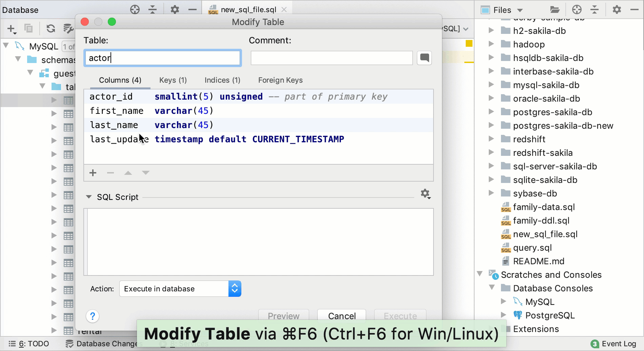Add a new column to actor table
The image size is (644, 351).
tap(93, 173)
